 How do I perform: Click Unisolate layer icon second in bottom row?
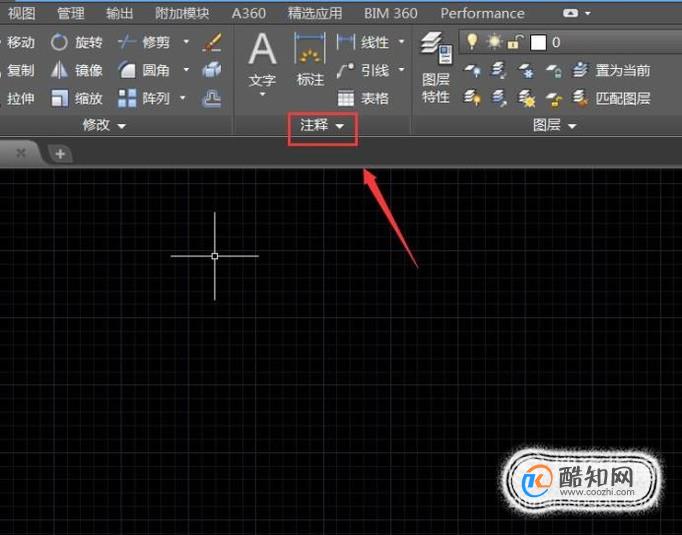click(499, 99)
